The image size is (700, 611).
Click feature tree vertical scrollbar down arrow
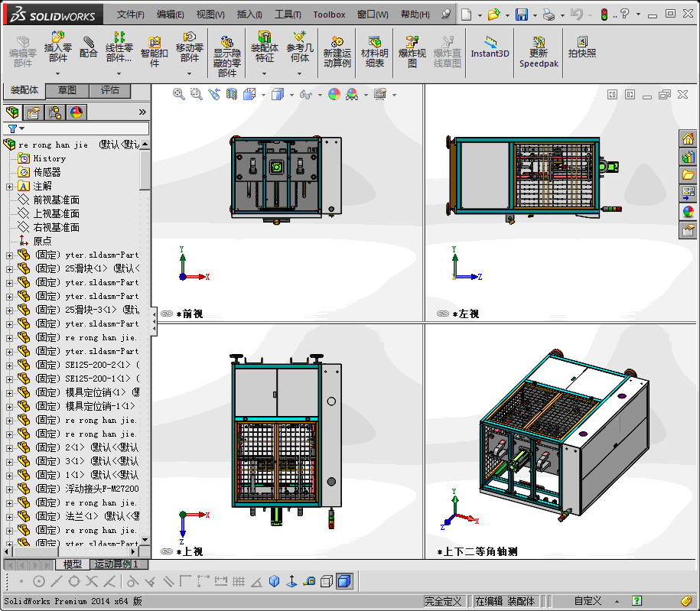(145, 540)
